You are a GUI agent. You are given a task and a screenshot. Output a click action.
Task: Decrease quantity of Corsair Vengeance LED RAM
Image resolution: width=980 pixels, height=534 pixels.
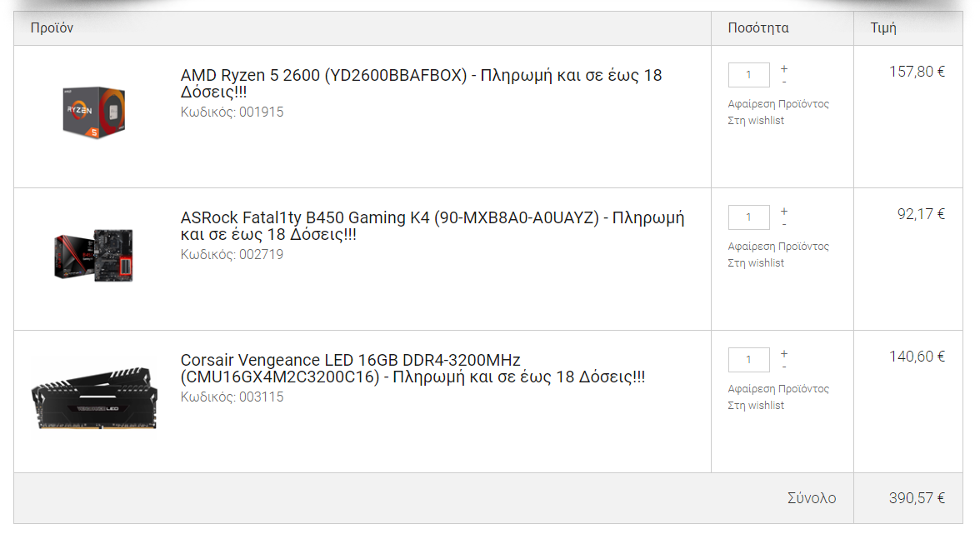coord(783,367)
